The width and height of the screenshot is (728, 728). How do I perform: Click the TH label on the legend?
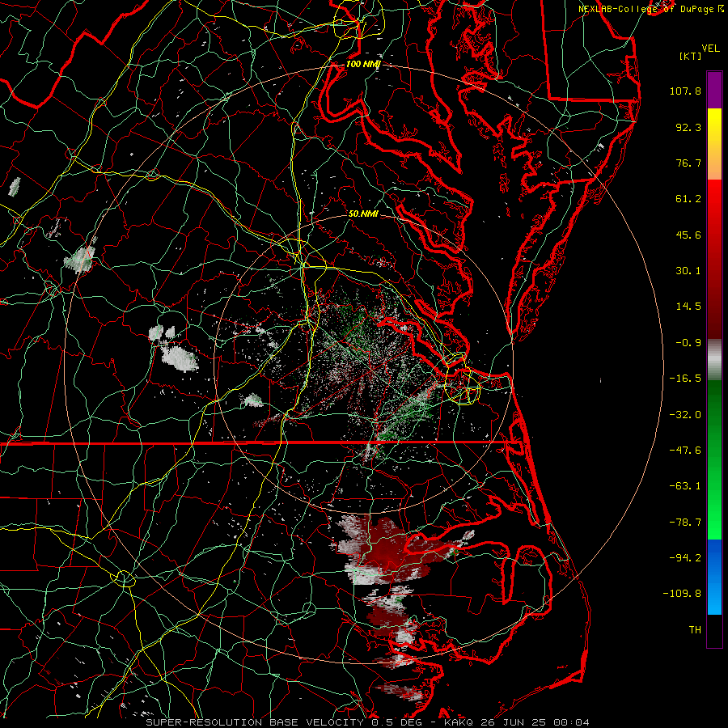tap(695, 630)
